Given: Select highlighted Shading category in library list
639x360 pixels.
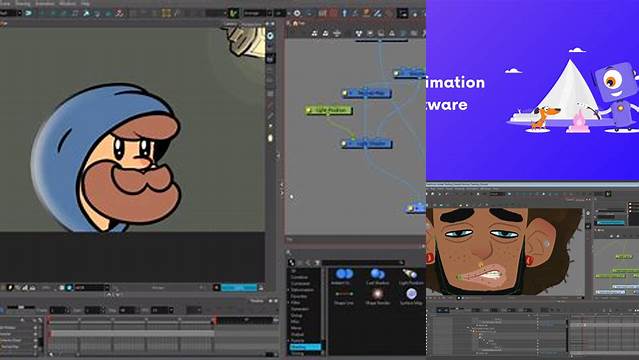Looking at the screenshot, I should 306,347.
